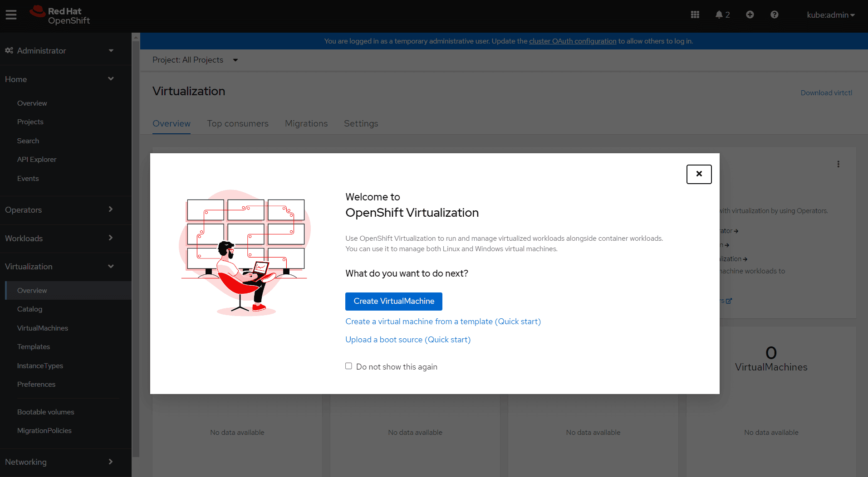The image size is (868, 477).
Task: Open the application launcher grid icon
Action: click(695, 15)
